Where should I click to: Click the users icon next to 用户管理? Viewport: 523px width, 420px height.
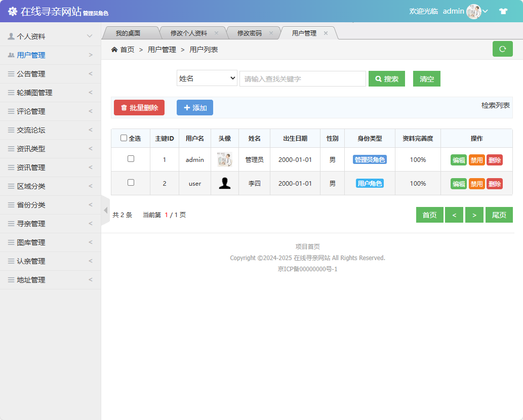[x=11, y=55]
